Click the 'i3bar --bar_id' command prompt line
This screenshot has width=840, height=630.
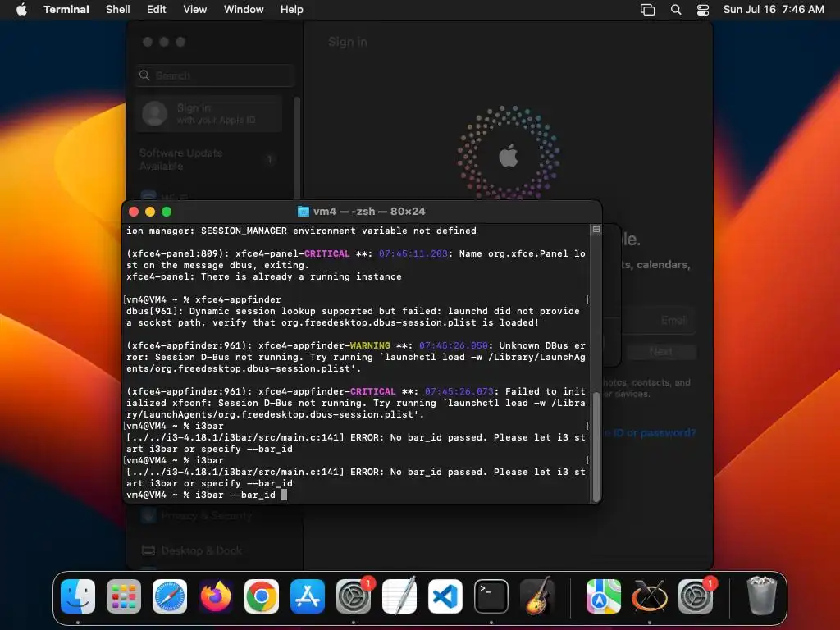[x=201, y=495]
